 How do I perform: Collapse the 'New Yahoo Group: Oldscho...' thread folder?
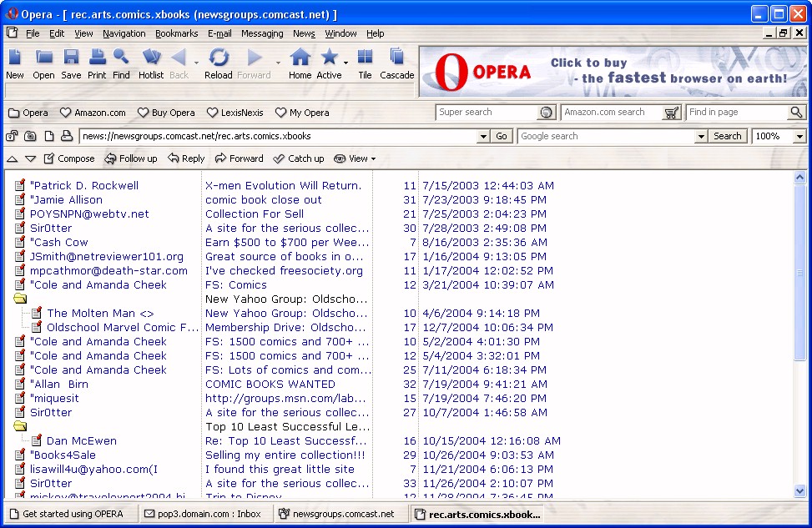tap(20, 299)
